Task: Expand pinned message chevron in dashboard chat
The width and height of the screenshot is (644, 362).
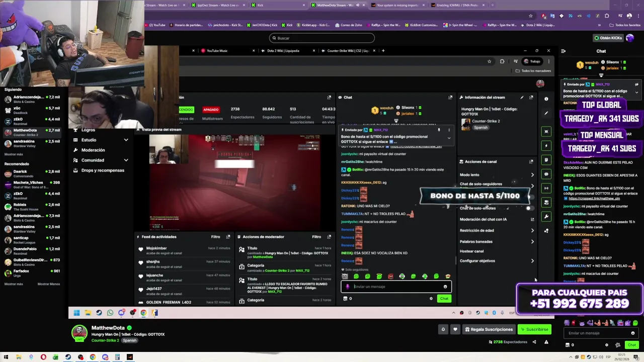Action: [x=449, y=138]
